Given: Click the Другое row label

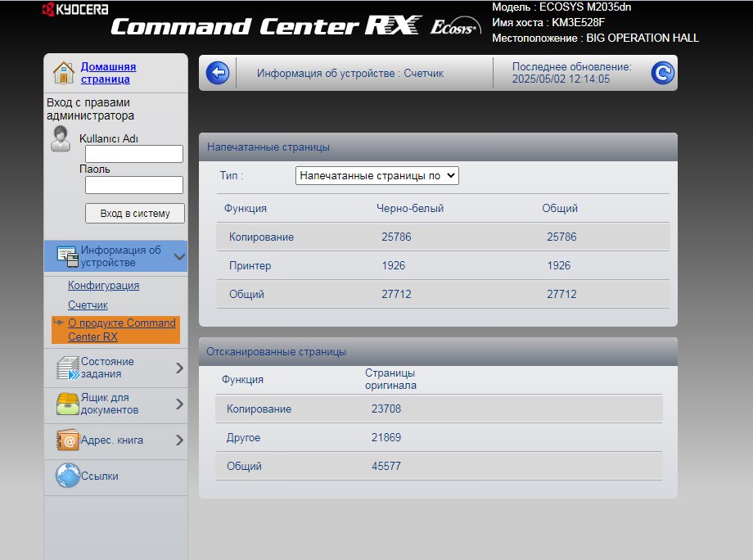Looking at the screenshot, I should coord(243,437).
